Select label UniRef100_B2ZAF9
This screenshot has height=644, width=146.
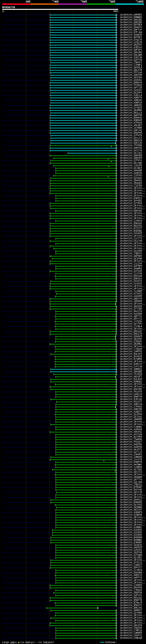[x=131, y=93]
